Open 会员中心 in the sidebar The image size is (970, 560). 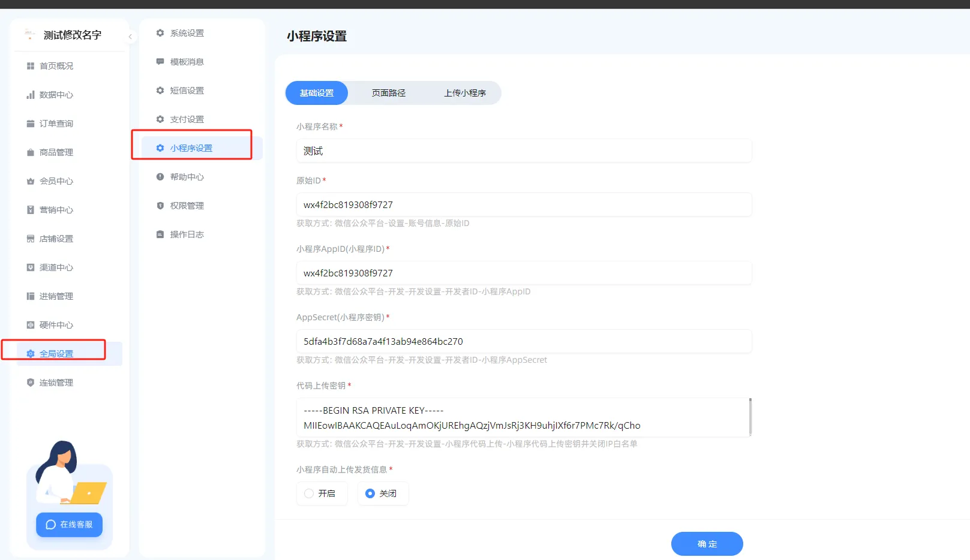coord(31,181)
